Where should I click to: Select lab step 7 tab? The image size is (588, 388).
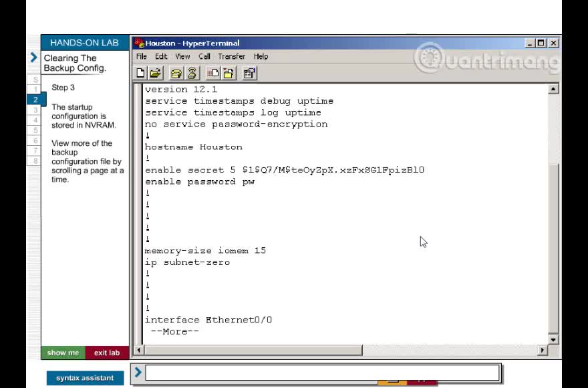[x=34, y=151]
